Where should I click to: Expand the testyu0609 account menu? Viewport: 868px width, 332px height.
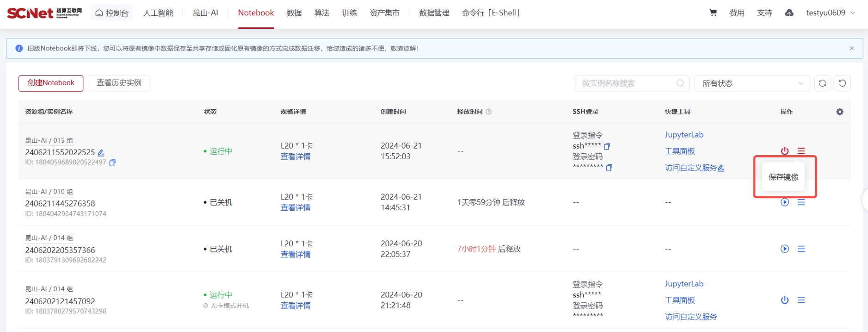830,13
